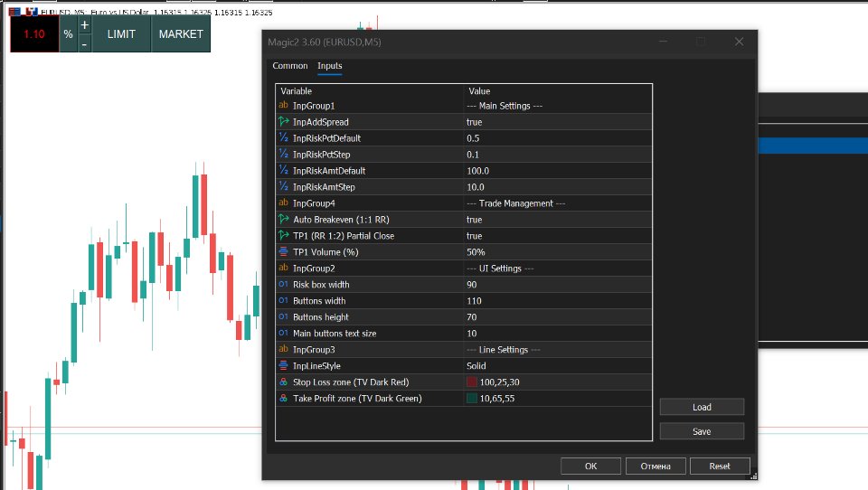Click the 'ab' icon next to InpGroup2
868x490 pixels.
(x=283, y=268)
